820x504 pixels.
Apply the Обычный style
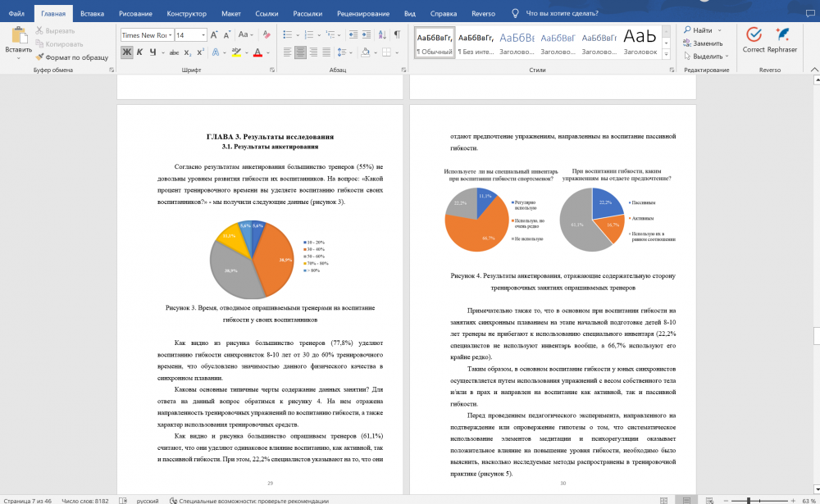(x=435, y=43)
